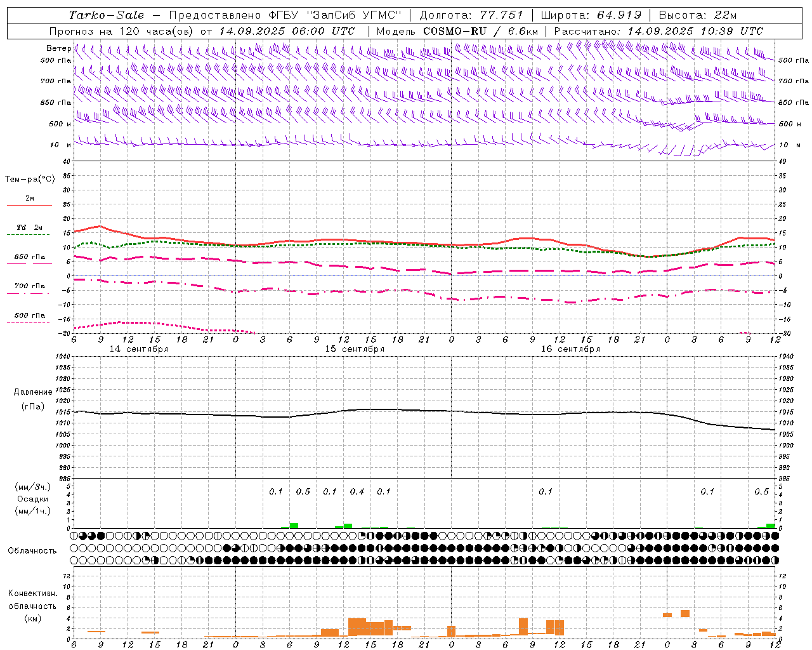Click the 'Td 2м' dew point legend label
Image resolution: width=812 pixels, height=650 pixels.
(x=30, y=227)
